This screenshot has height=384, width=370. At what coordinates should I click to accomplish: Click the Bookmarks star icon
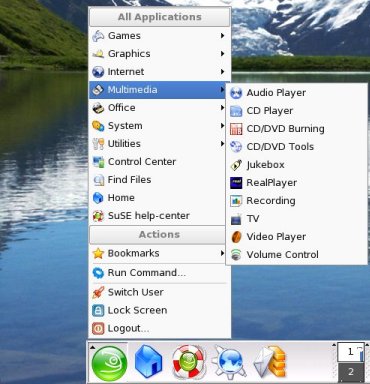[x=98, y=254]
